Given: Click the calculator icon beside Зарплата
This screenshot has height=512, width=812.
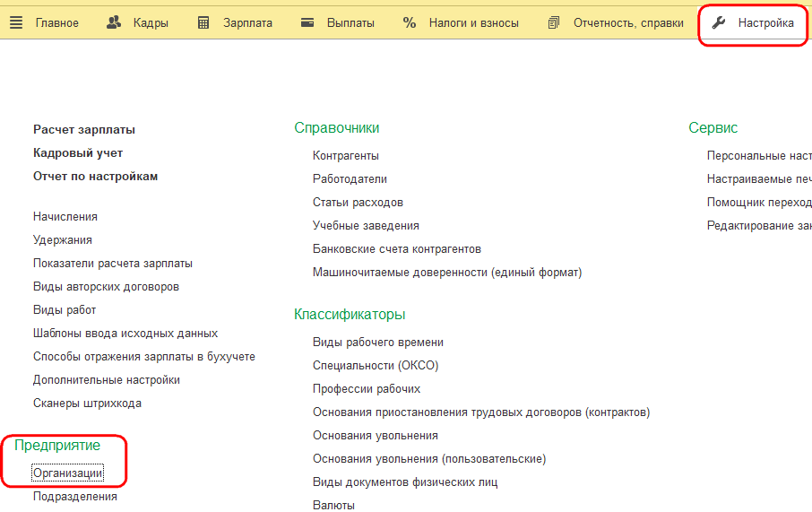Looking at the screenshot, I should pyautogui.click(x=203, y=22).
